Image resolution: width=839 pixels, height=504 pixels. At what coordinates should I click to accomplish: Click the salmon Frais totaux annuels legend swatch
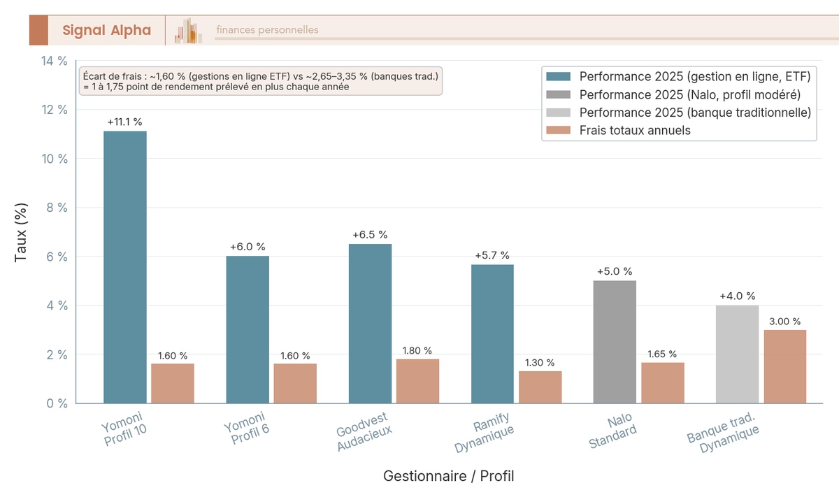pyautogui.click(x=557, y=131)
